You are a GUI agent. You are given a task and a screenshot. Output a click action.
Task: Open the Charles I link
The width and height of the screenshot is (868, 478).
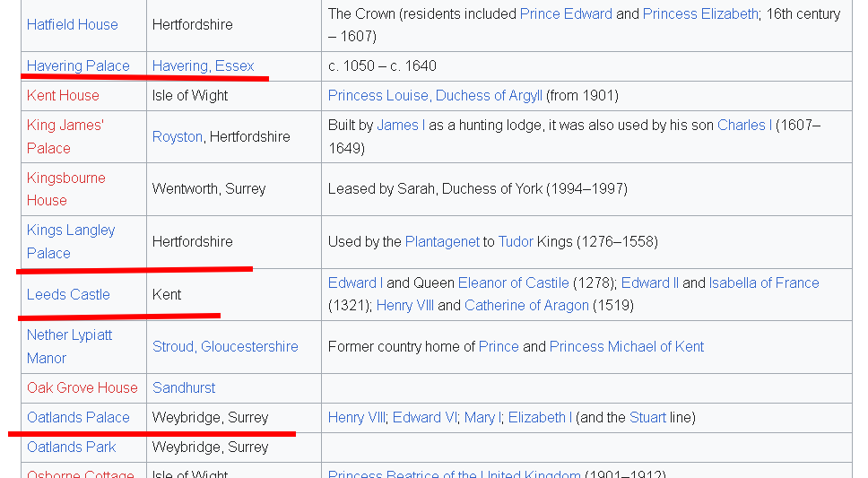pos(744,126)
